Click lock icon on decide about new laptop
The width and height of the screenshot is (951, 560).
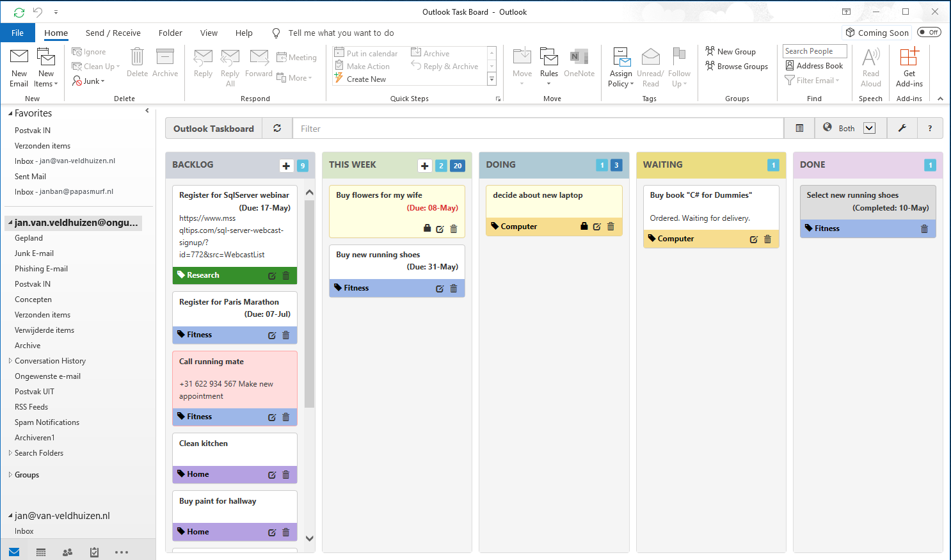[584, 226]
